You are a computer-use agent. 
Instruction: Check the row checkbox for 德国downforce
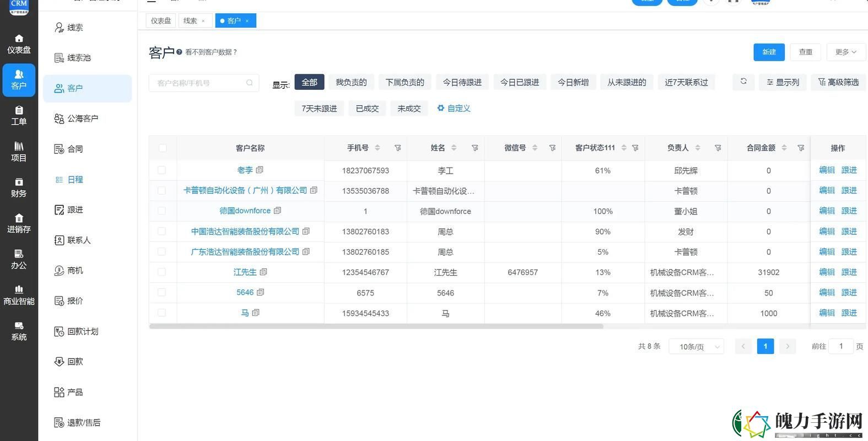161,211
